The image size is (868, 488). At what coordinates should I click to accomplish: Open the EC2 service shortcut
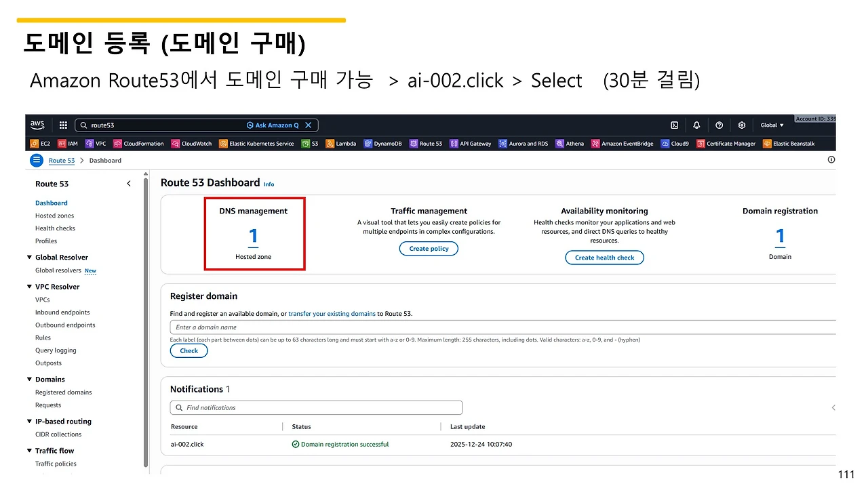[x=39, y=143]
